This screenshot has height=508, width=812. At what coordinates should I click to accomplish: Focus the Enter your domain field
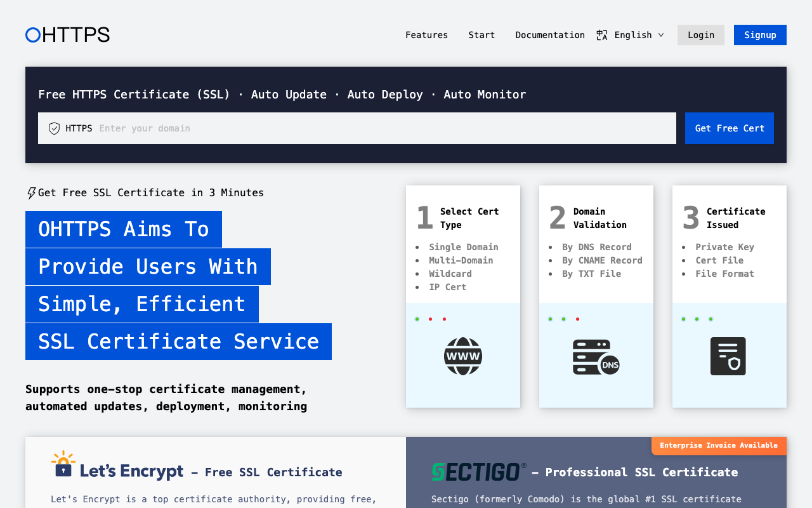tap(357, 128)
